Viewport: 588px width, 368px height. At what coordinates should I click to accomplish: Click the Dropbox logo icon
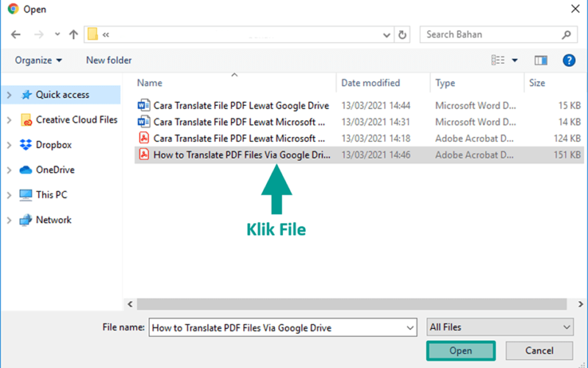pyautogui.click(x=26, y=144)
